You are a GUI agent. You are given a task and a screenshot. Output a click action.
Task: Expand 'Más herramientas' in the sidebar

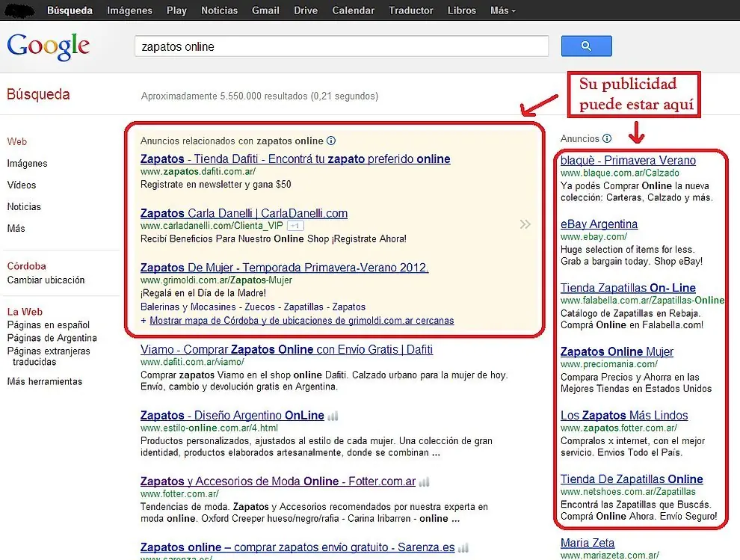pos(44,381)
